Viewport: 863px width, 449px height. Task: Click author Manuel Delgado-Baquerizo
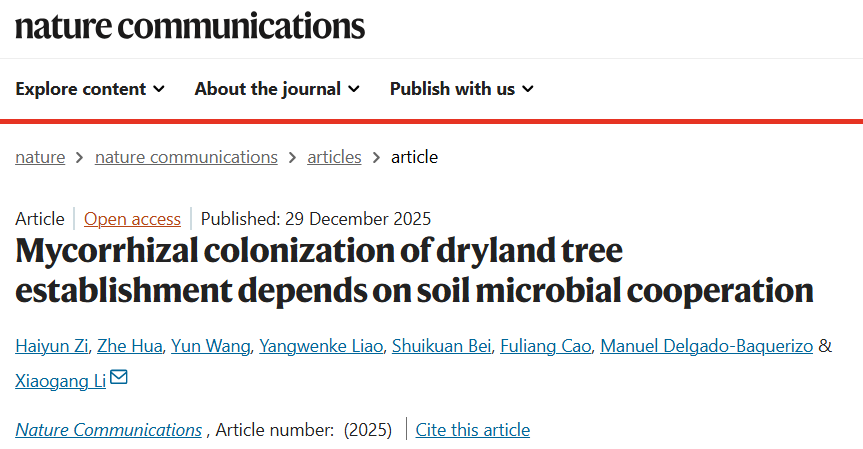pyautogui.click(x=708, y=346)
